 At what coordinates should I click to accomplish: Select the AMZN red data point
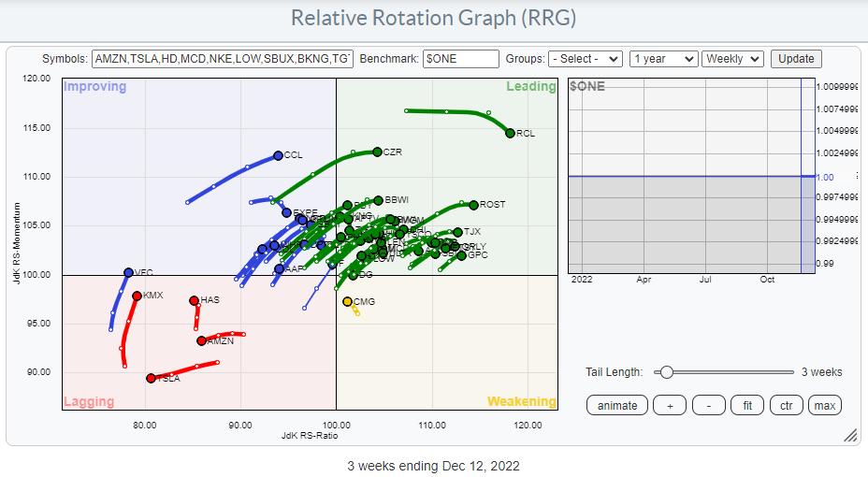[201, 340]
